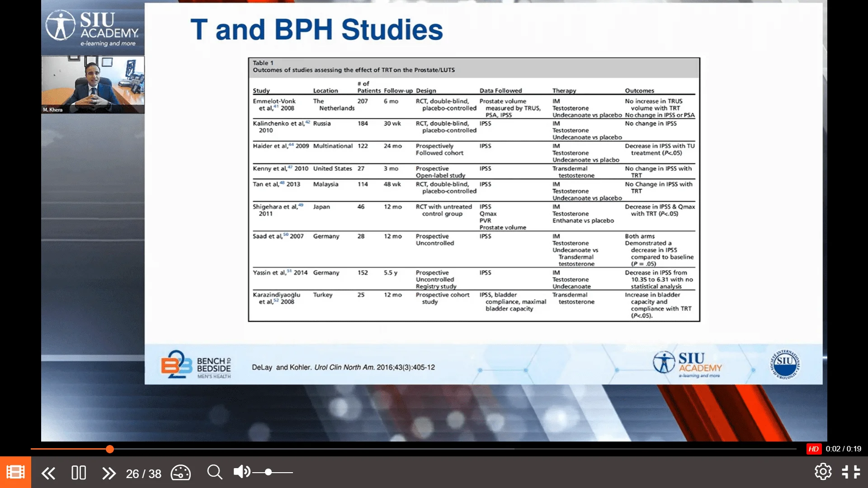Click the 'Emmelot-Vonk' study row entry

click(x=274, y=105)
